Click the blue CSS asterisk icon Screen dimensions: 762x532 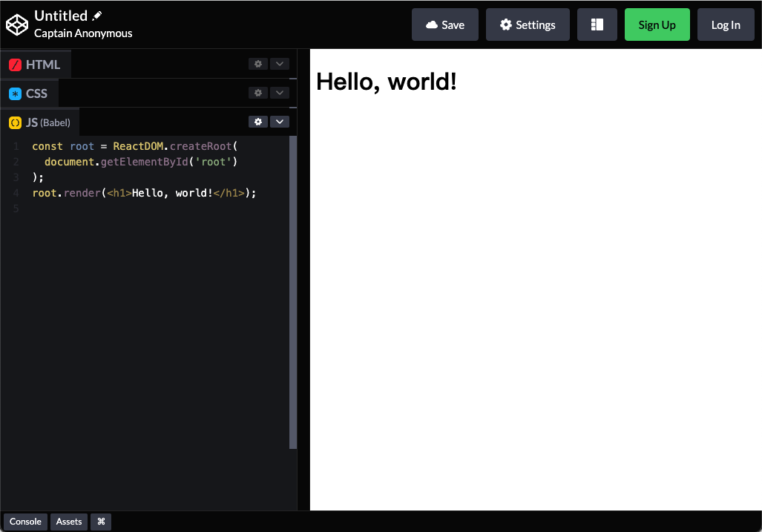pyautogui.click(x=15, y=93)
